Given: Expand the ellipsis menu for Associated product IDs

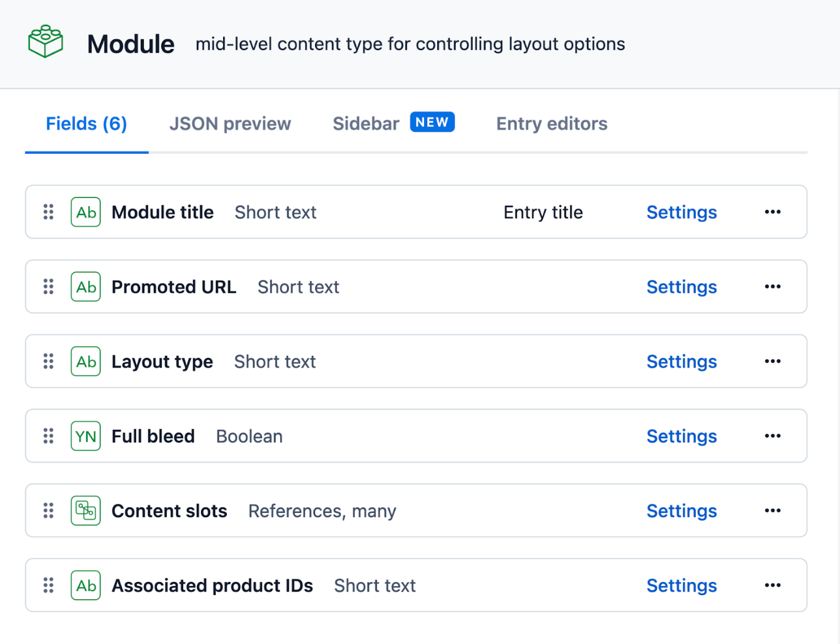Looking at the screenshot, I should tap(773, 585).
